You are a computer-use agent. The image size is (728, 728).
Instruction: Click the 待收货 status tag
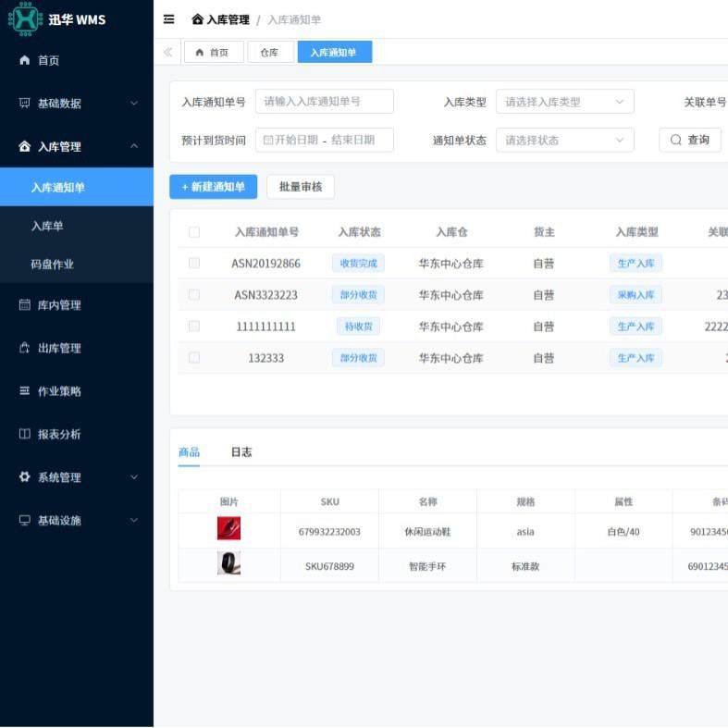coord(358,327)
